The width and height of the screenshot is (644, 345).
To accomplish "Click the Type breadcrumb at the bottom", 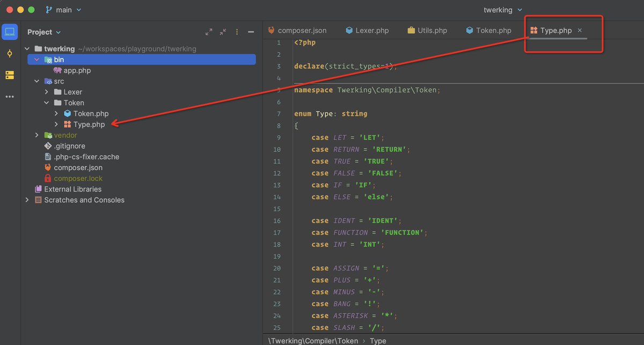I will (378, 340).
